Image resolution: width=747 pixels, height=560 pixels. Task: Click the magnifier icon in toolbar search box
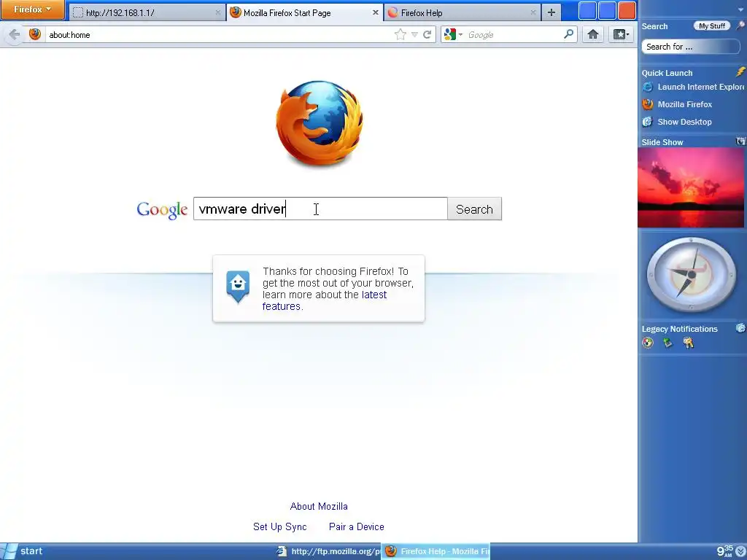click(x=569, y=34)
